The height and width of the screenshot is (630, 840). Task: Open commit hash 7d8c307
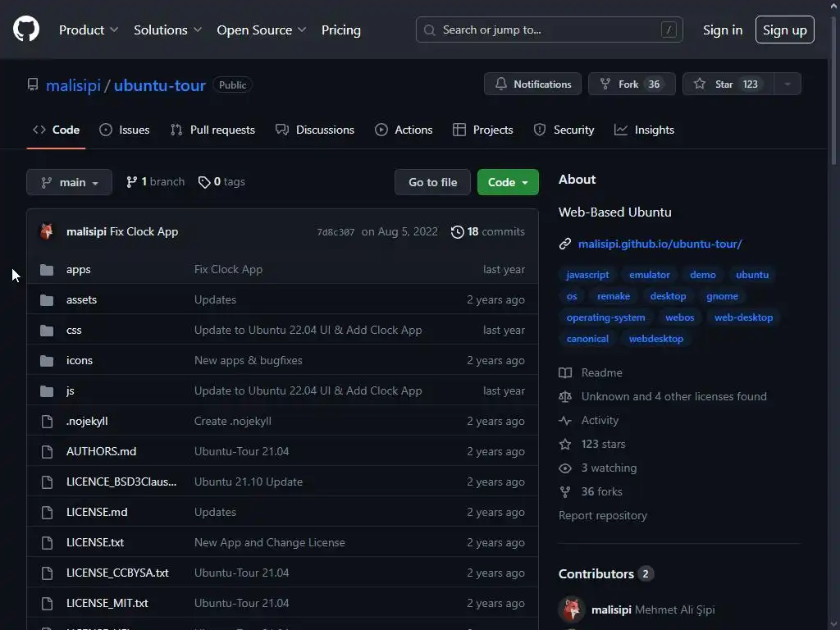click(336, 232)
